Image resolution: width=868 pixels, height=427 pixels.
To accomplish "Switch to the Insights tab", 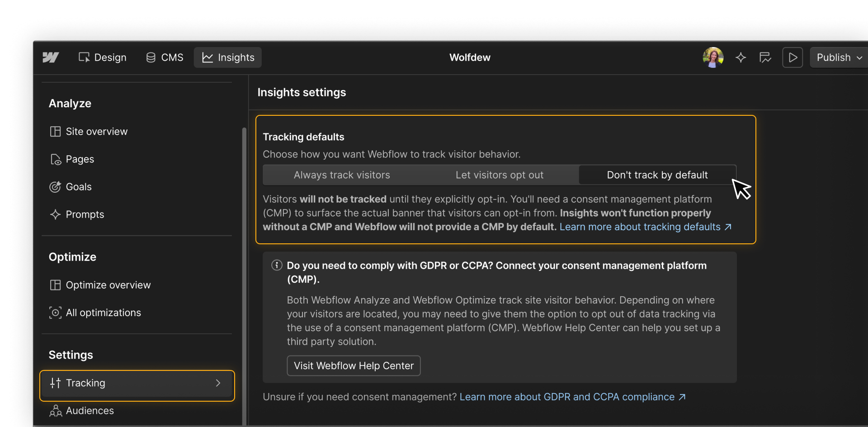I will tap(228, 57).
